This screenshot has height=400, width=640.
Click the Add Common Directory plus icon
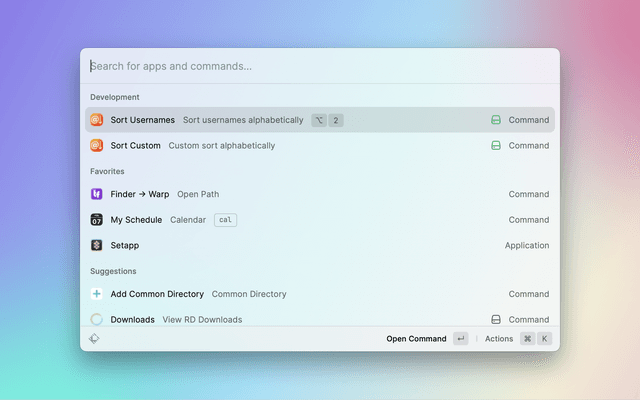97,294
